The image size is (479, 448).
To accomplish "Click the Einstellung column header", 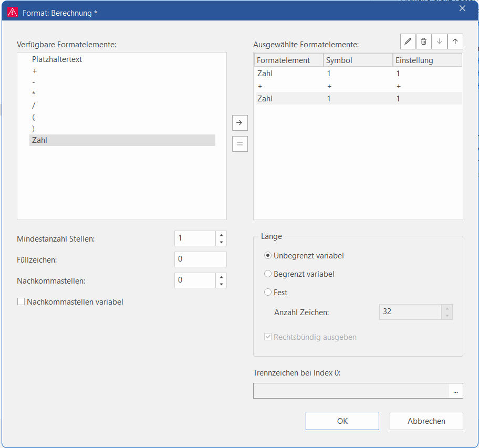I will coord(428,60).
